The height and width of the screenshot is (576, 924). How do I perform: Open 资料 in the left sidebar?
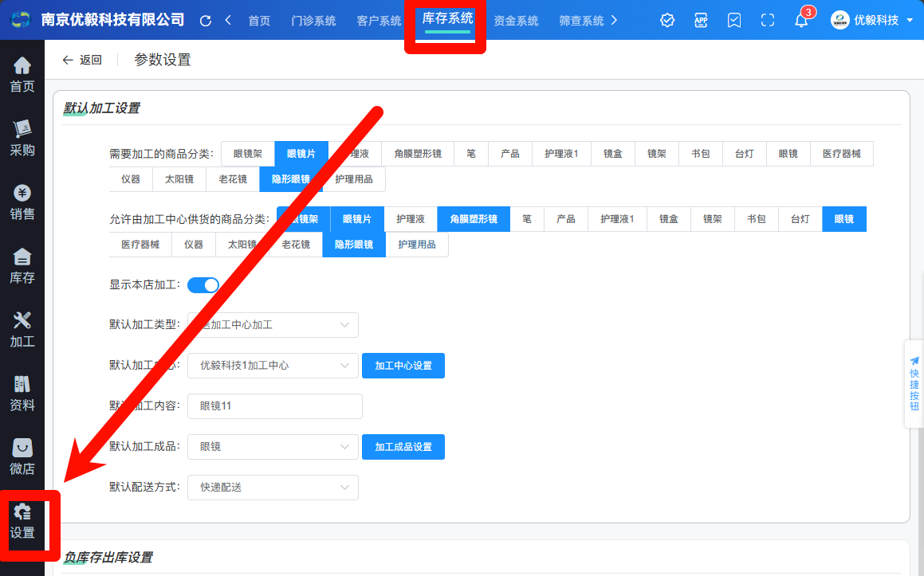pos(22,393)
